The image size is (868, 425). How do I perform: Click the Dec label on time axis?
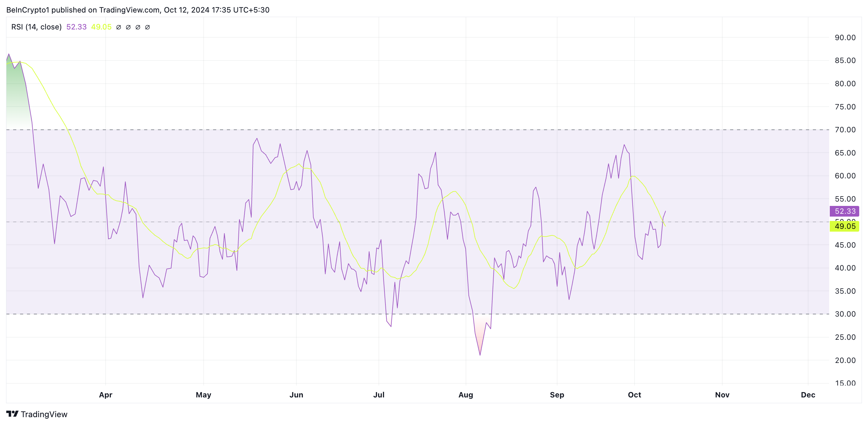click(x=808, y=395)
